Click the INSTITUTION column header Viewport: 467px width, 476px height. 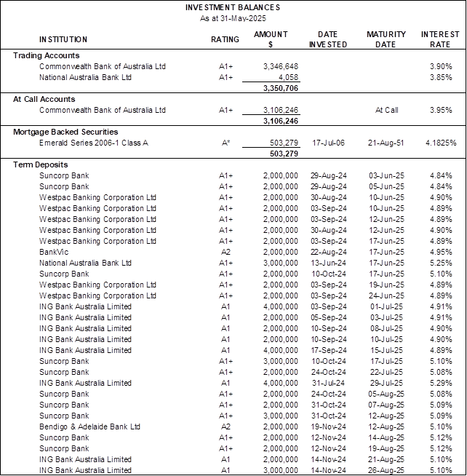click(x=63, y=39)
